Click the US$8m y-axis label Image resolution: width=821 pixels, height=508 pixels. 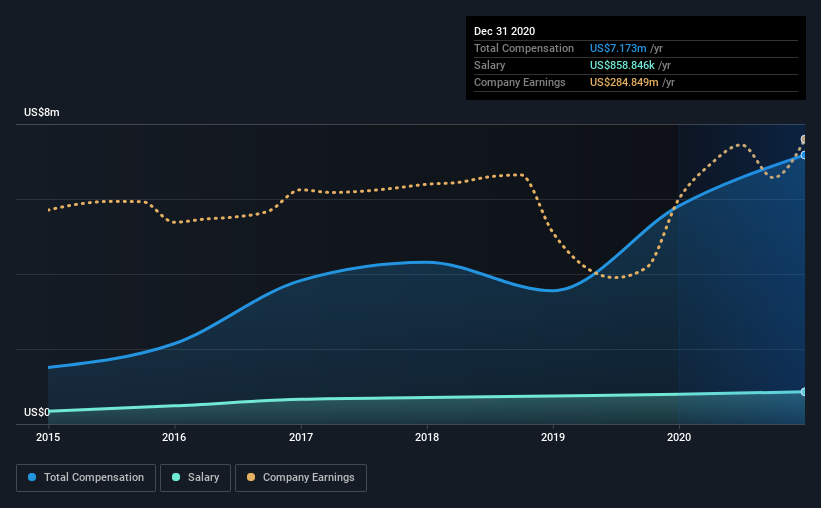42,113
